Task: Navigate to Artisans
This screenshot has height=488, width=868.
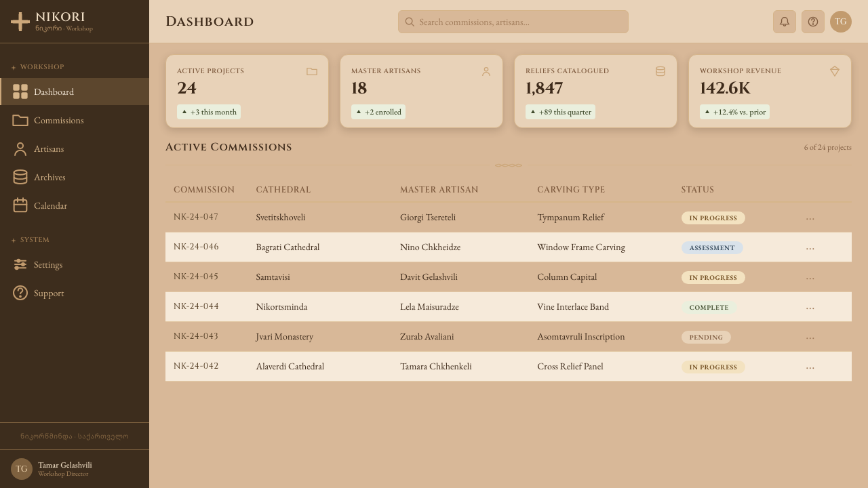Action: click(x=75, y=148)
